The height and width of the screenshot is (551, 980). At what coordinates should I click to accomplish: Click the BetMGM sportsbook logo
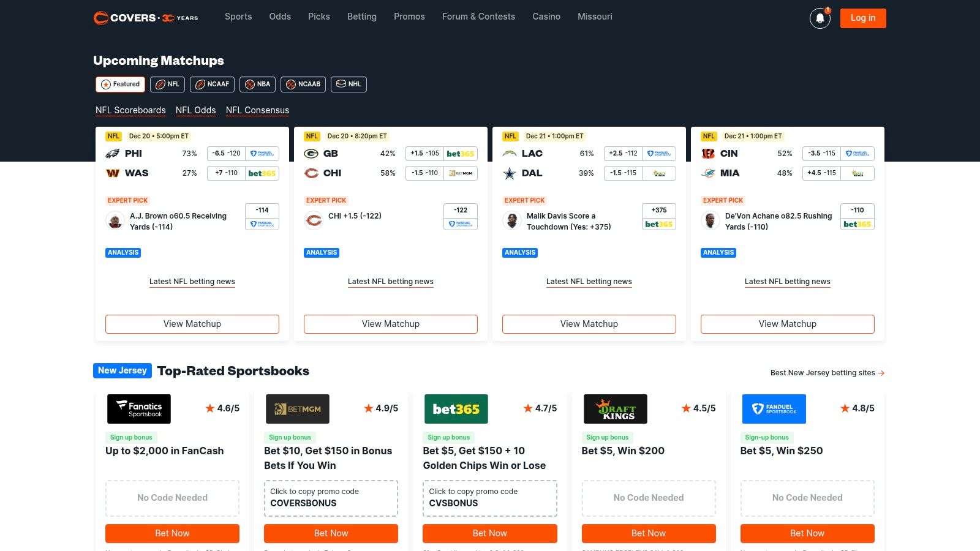[x=297, y=408]
